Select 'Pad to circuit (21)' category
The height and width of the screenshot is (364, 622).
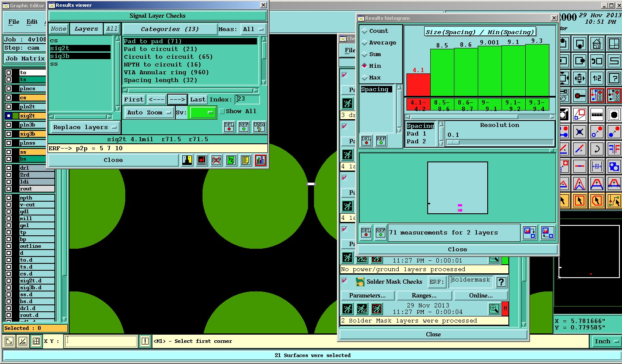pyautogui.click(x=161, y=49)
